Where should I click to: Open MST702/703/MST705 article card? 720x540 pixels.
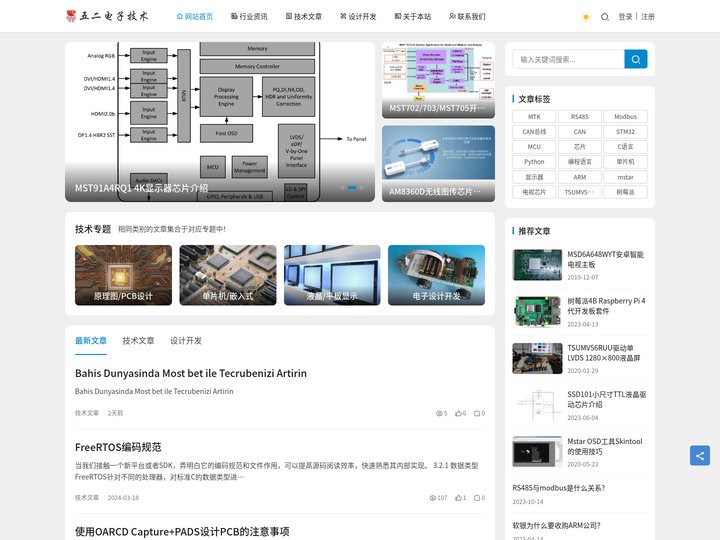click(438, 80)
